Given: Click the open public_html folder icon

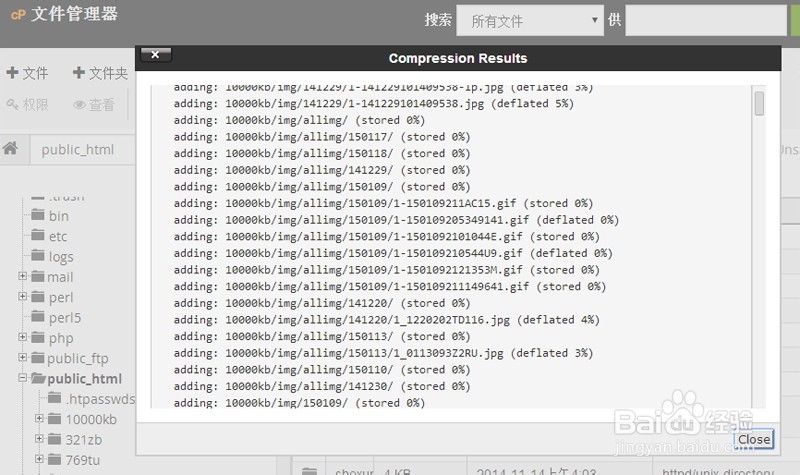Looking at the screenshot, I should pos(38,378).
